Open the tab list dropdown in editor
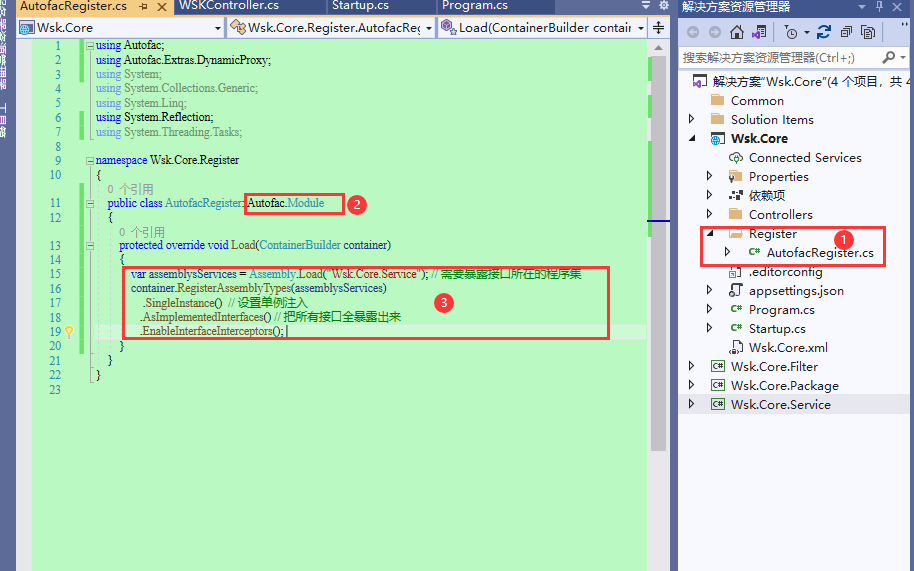 click(646, 5)
